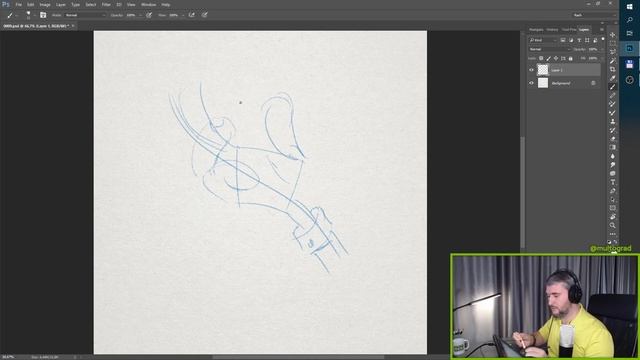Image resolution: width=640 pixels, height=360 pixels.
Task: Open brush Mode dropdown in options bar
Action: (85, 15)
